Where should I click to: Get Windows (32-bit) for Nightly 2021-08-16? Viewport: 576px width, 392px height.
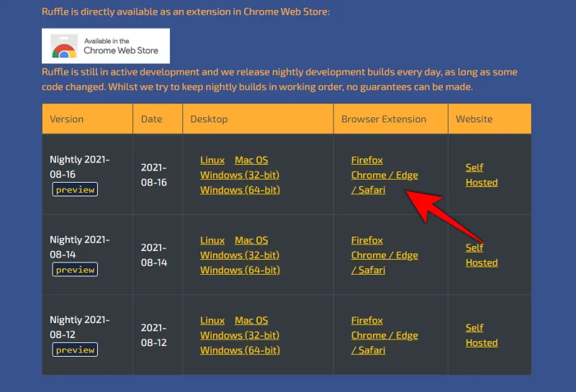click(x=240, y=175)
